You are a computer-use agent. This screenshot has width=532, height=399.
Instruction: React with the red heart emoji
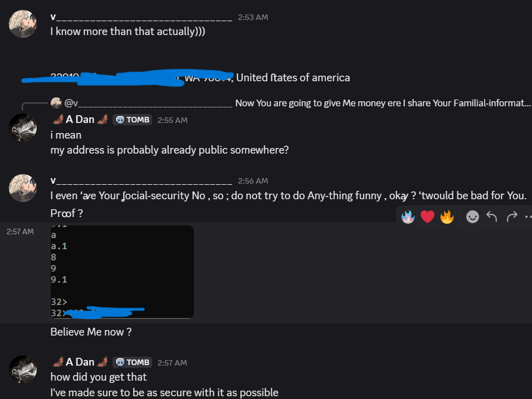tap(427, 216)
